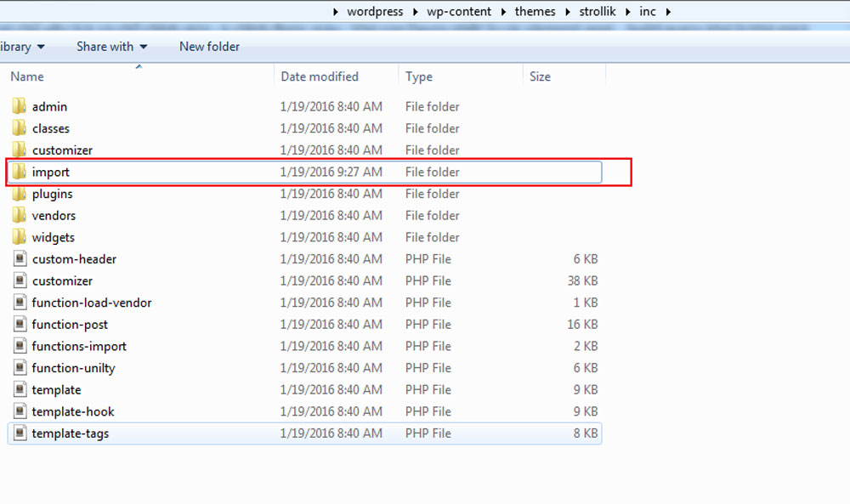850x504 pixels.
Task: Sort by Type column header
Action: click(419, 76)
